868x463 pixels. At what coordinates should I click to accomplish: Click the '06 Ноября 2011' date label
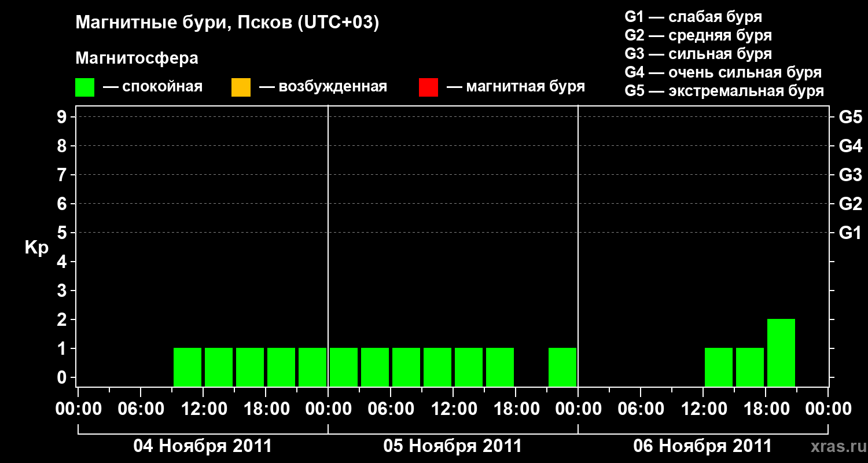point(703,446)
